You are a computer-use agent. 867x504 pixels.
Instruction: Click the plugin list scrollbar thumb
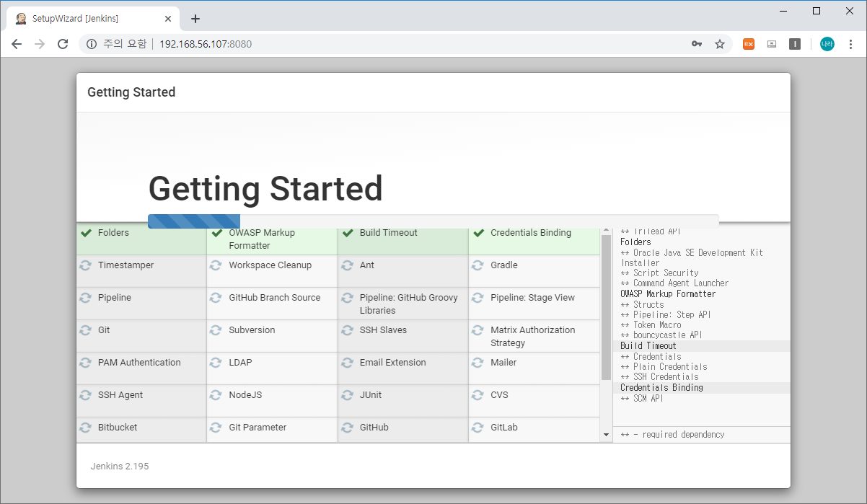[606, 307]
